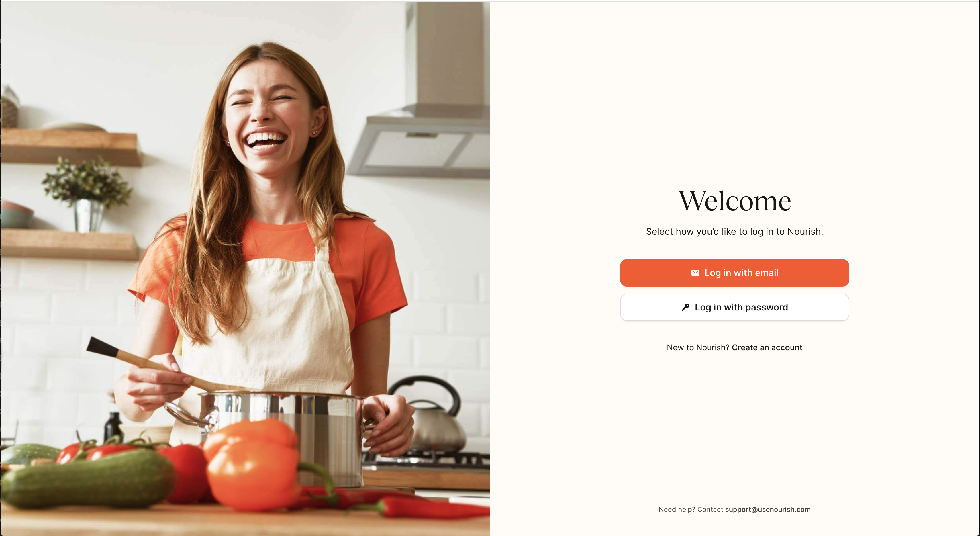
Task: Click the envelope icon on the email button
Action: point(695,273)
